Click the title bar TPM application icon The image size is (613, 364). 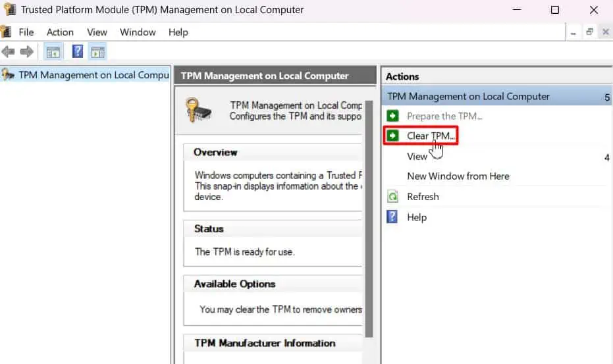click(x=10, y=9)
